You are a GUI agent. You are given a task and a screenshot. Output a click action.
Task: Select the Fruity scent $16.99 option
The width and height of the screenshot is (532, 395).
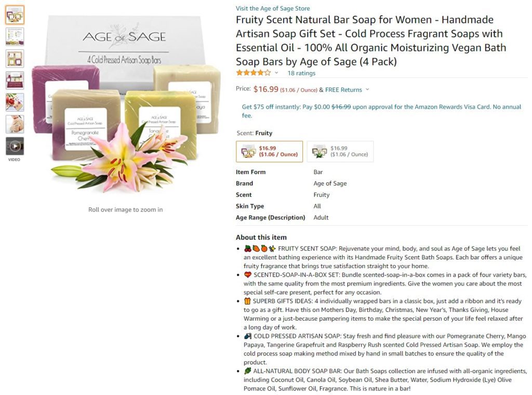pos(270,151)
